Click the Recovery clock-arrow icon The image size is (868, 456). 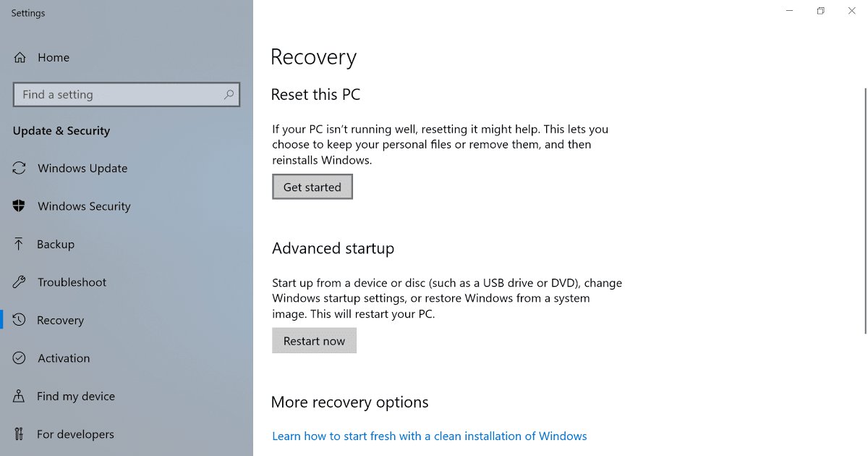(x=20, y=320)
